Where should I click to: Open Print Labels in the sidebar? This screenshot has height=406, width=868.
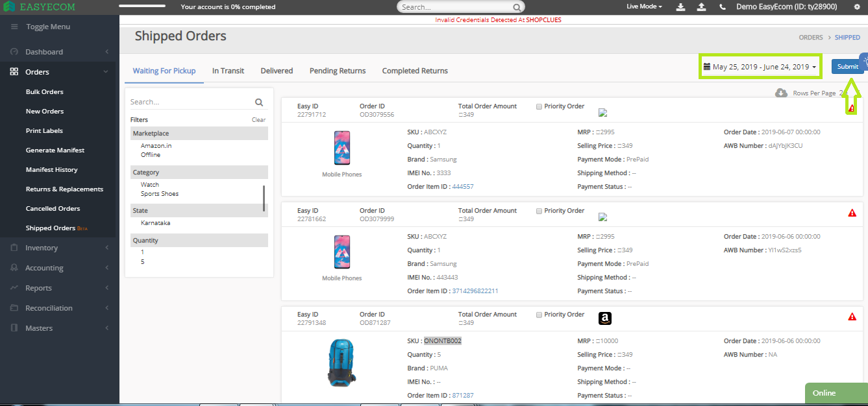click(44, 130)
